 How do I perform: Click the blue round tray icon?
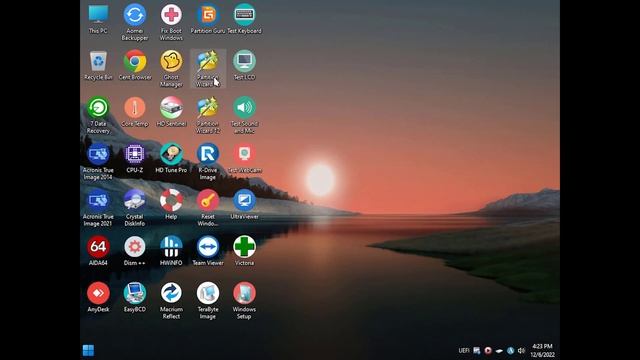tap(510, 350)
